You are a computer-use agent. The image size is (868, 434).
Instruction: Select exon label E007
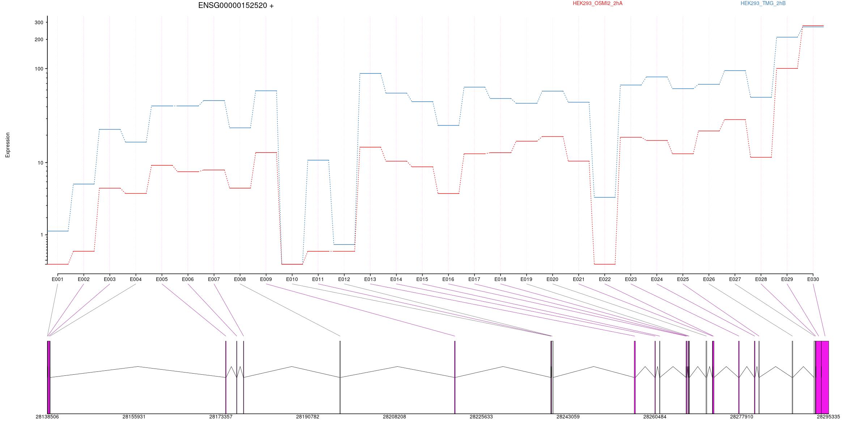(214, 279)
